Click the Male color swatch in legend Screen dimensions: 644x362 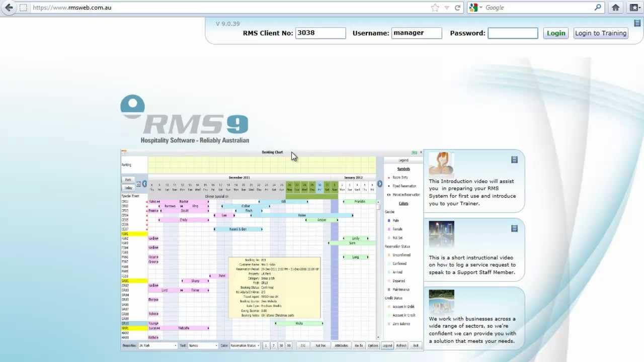pos(389,220)
